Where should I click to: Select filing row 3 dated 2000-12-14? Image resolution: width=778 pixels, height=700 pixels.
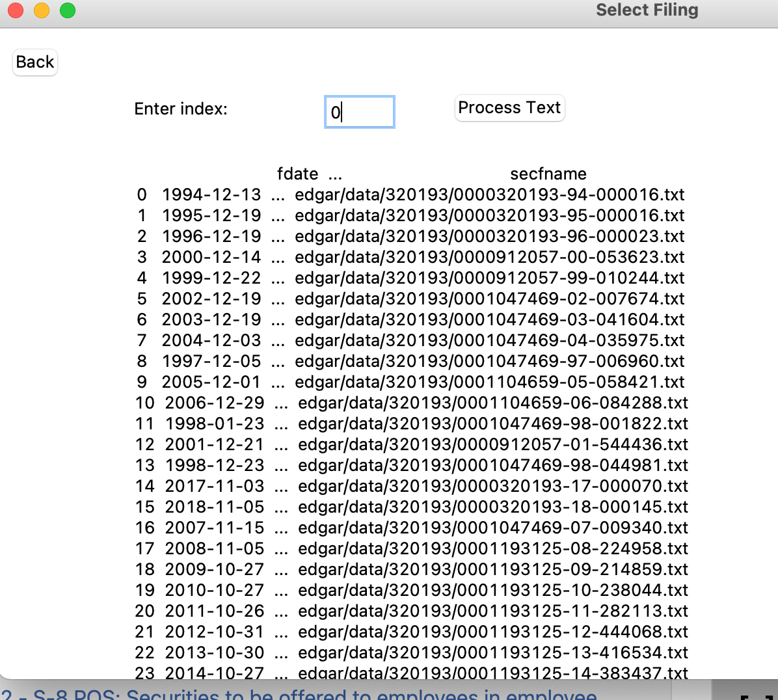tap(410, 257)
